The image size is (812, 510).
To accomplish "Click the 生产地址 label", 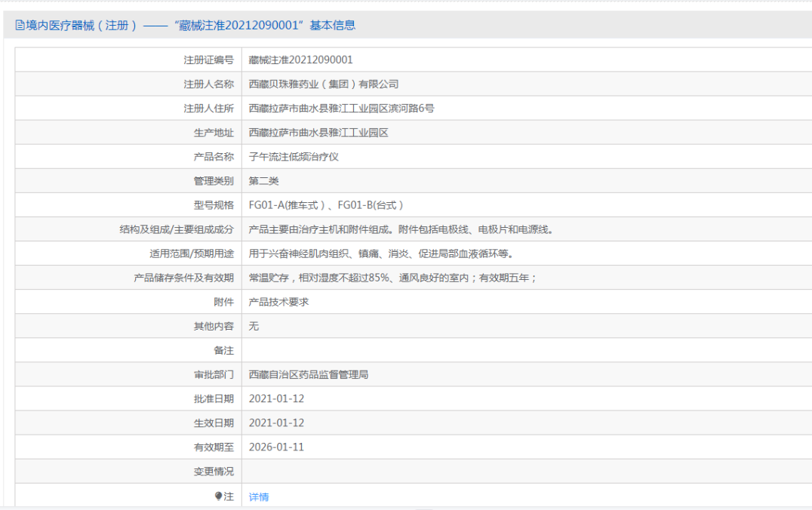I will tap(214, 133).
